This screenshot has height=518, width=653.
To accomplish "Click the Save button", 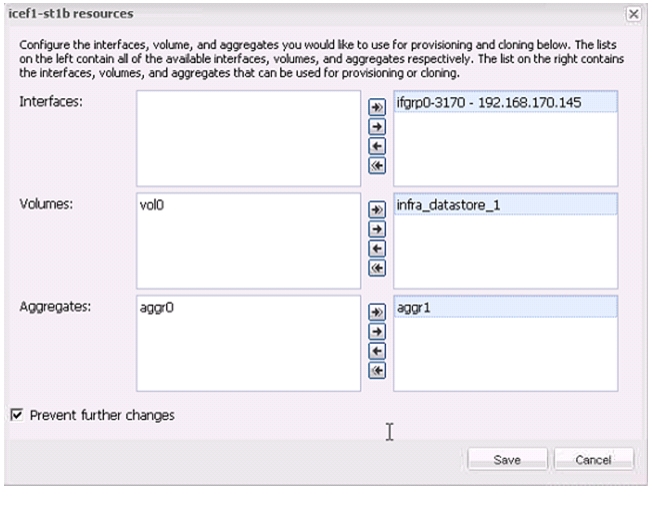I will pos(507,460).
